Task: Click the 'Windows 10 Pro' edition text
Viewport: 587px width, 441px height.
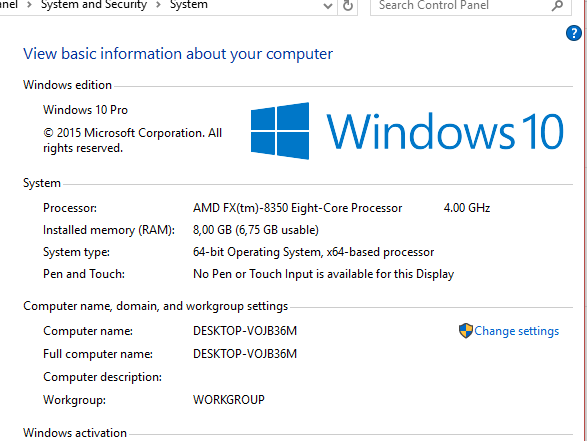Action: pyautogui.click(x=85, y=110)
